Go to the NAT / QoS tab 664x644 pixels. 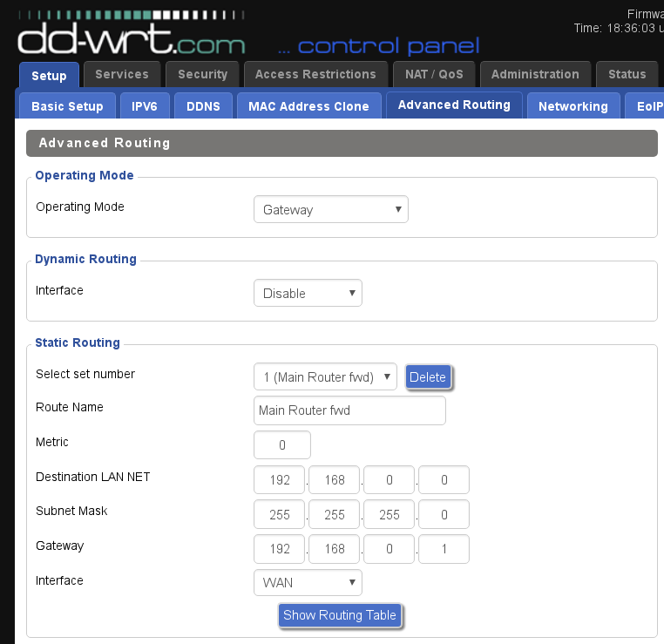(433, 74)
